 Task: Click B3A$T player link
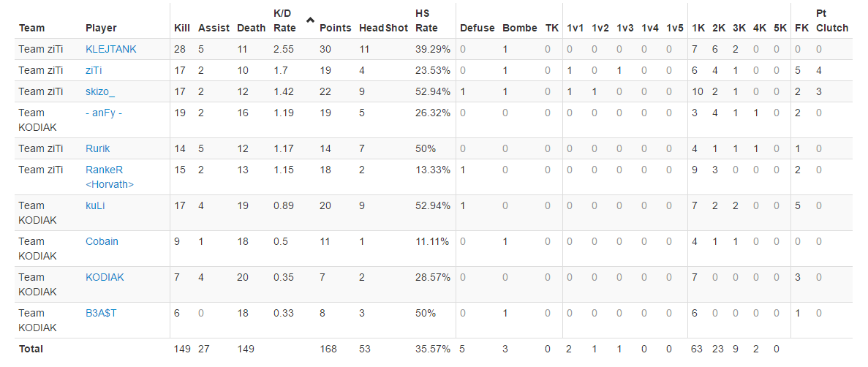pos(102,314)
